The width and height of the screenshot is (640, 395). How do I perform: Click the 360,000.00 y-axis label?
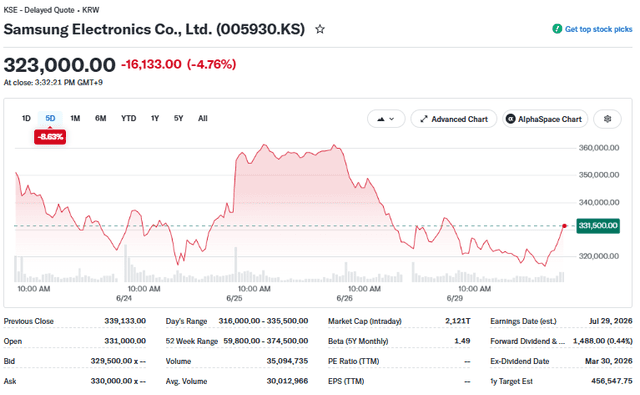(x=599, y=148)
